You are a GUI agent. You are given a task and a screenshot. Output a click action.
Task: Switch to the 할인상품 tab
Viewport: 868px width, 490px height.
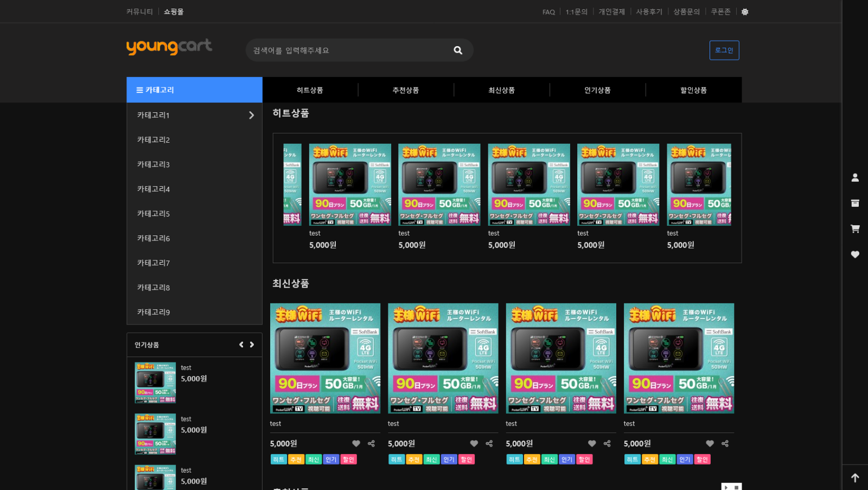pyautogui.click(x=693, y=90)
